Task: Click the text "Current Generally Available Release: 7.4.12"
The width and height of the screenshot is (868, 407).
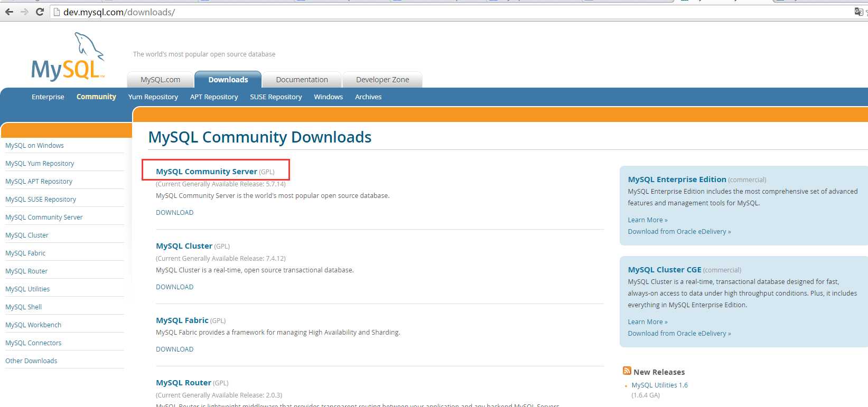Action: [x=221, y=259]
